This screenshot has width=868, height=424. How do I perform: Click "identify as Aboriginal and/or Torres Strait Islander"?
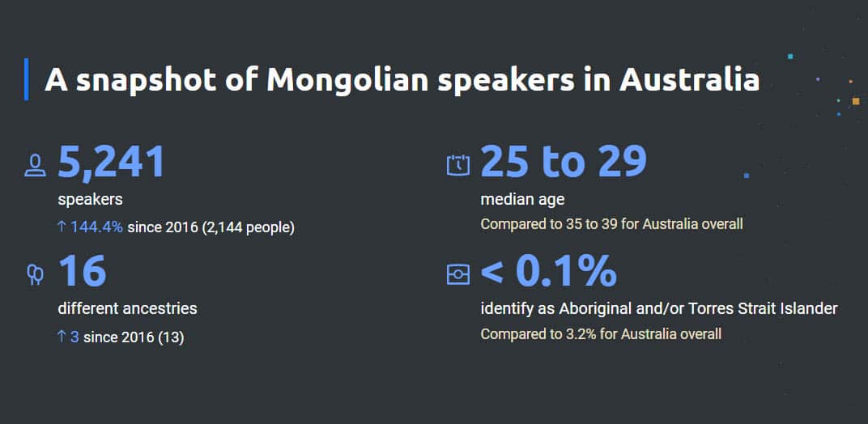[658, 308]
